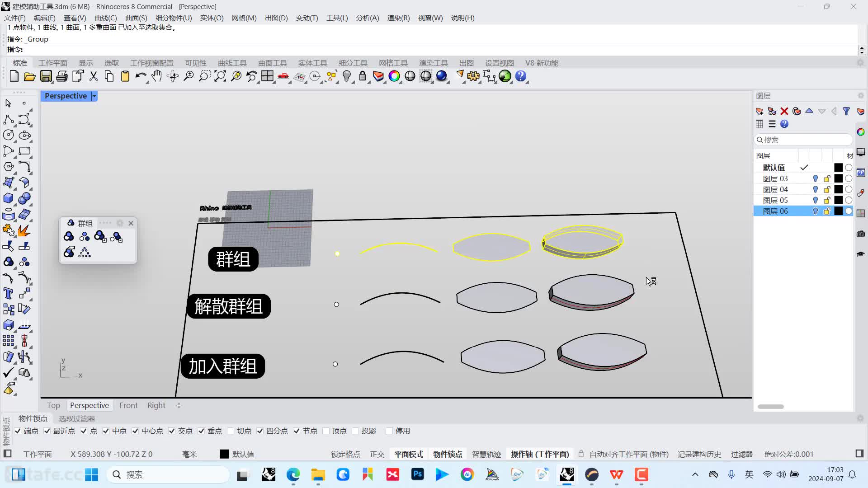Click the default layer color swatch

point(838,168)
